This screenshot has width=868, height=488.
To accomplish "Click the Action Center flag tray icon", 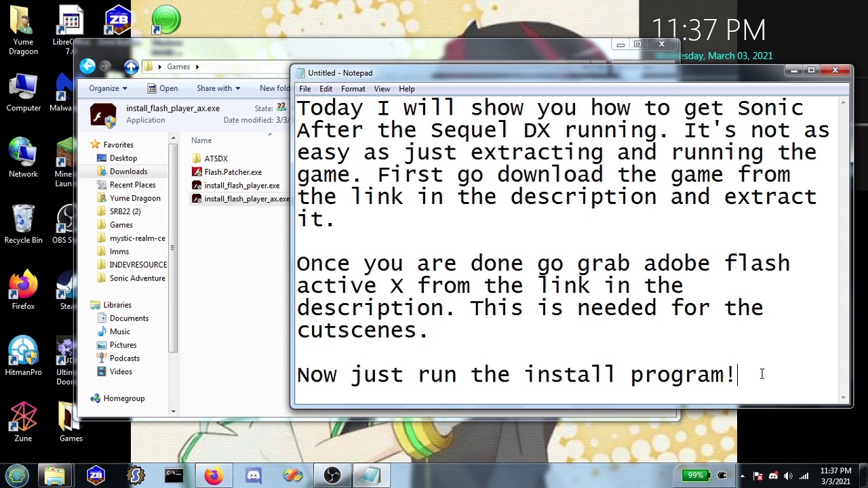I will (x=758, y=476).
